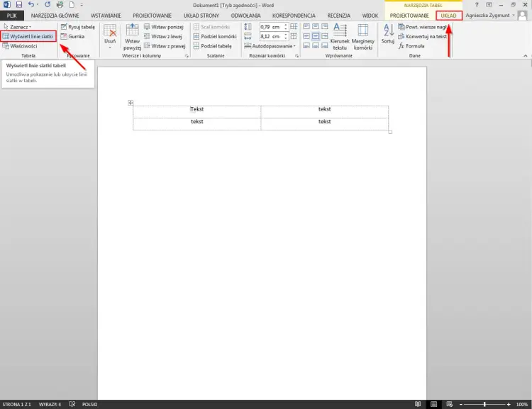
Task: Click the Sortuj sort icon
Action: (x=388, y=34)
